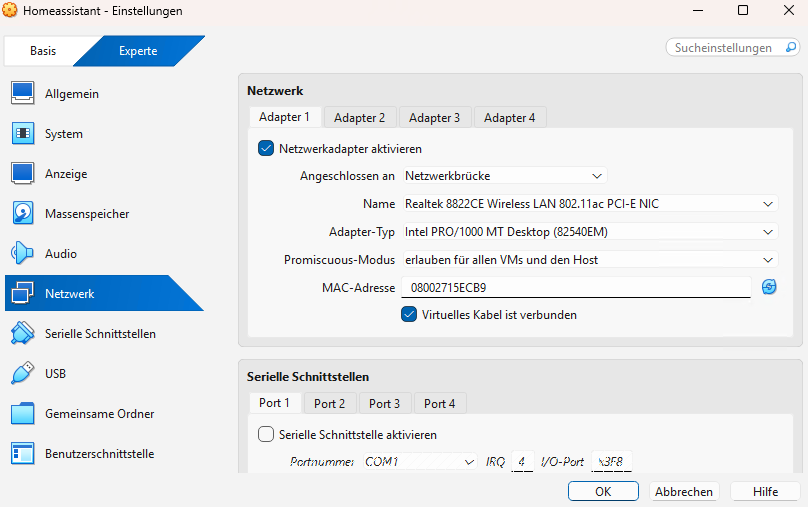Click the search magnifier icon
The height and width of the screenshot is (507, 808).
(x=790, y=47)
